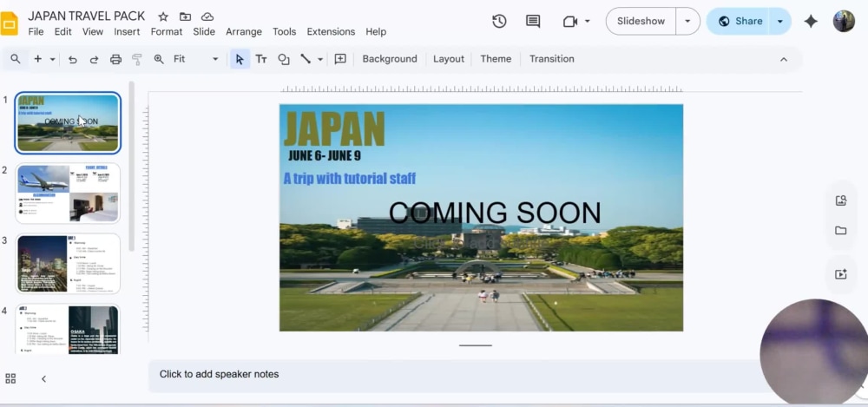Open the Fit zoom level dropdown
Viewport: 868px width, 407px height.
click(x=196, y=59)
